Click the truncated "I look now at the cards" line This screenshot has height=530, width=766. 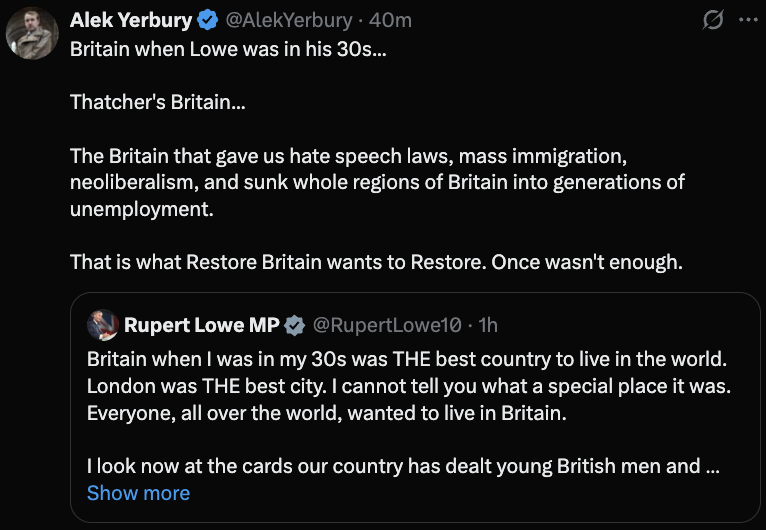click(400, 466)
